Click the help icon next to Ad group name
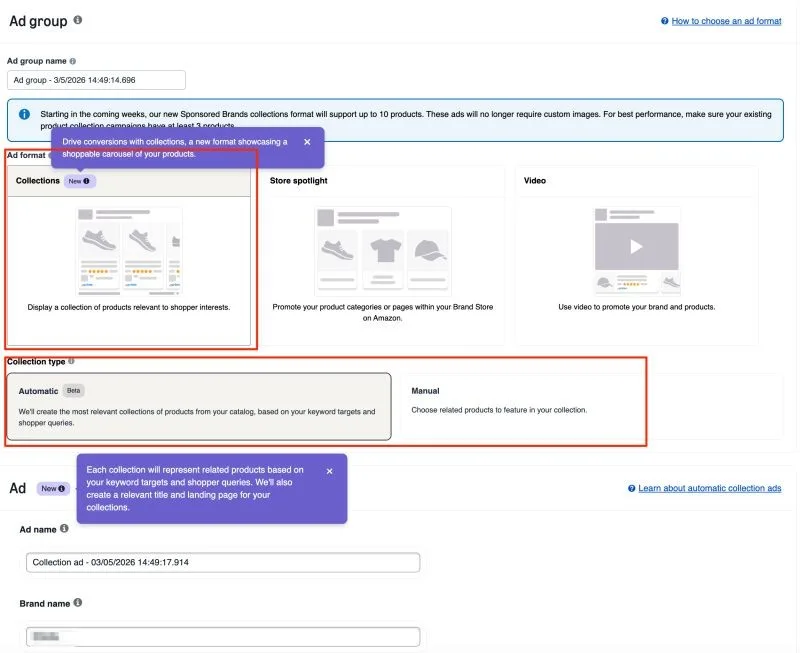The image size is (800, 653). pyautogui.click(x=72, y=61)
